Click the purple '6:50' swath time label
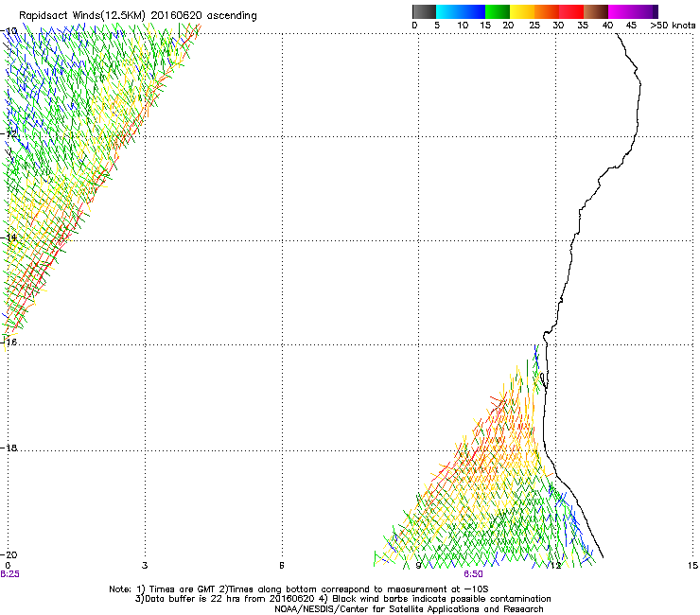Viewport: 700px width, 615px height. (473, 574)
